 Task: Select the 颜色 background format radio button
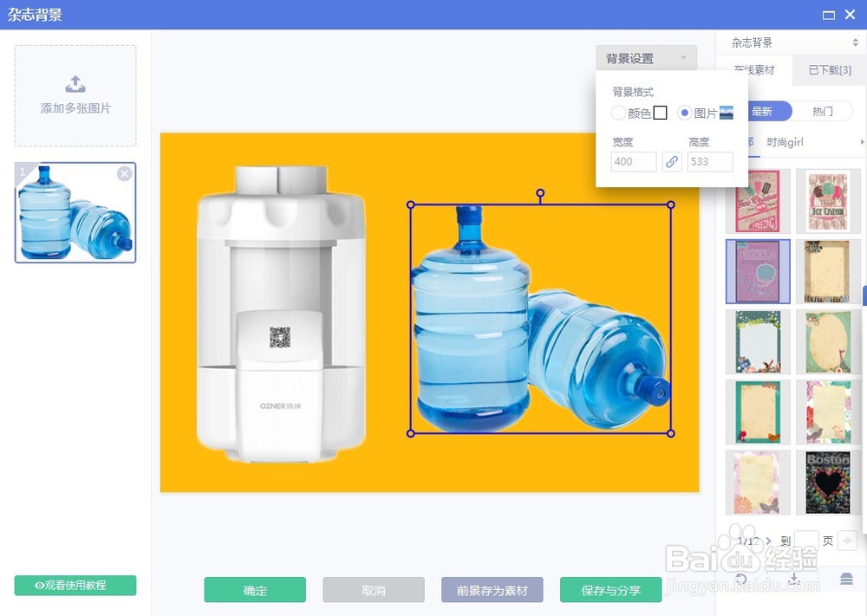coord(617,113)
